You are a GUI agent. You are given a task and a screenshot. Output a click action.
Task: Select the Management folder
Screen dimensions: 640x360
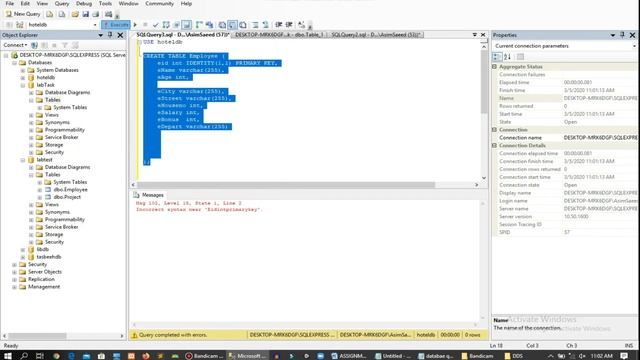[x=44, y=287]
